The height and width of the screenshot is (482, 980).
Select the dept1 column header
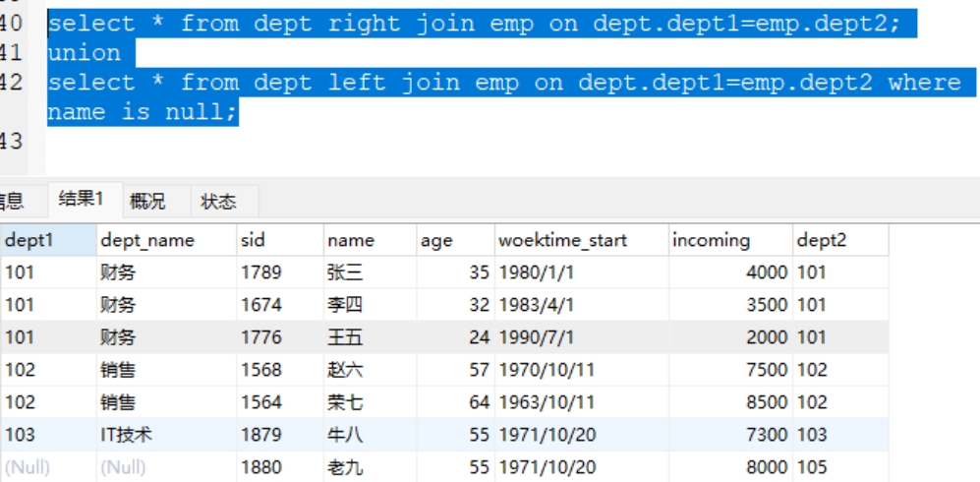pos(49,240)
